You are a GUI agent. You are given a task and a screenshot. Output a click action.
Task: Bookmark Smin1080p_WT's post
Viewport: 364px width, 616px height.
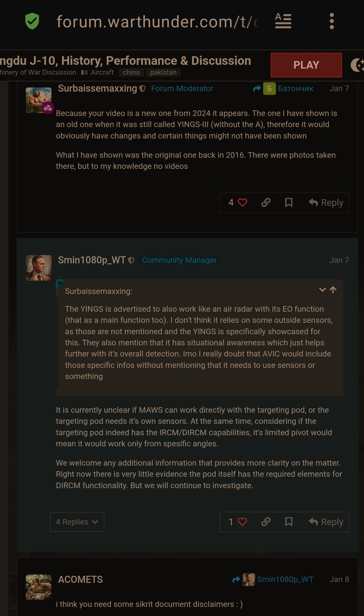click(289, 522)
